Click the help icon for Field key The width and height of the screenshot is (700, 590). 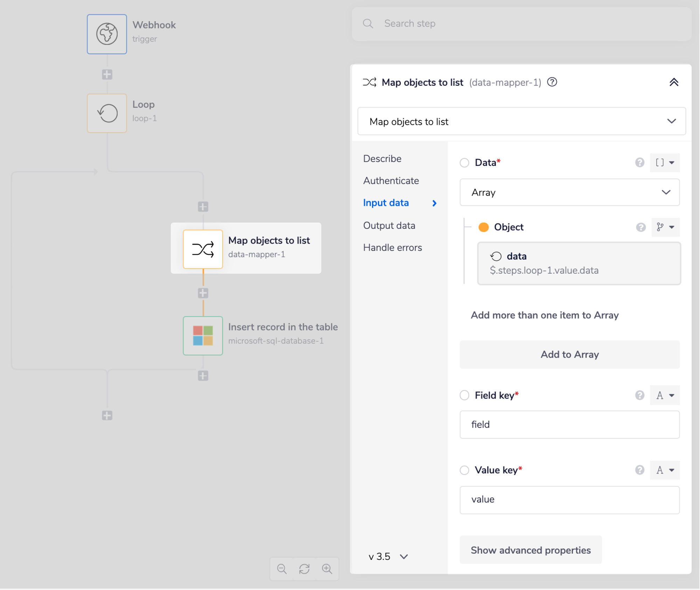639,395
